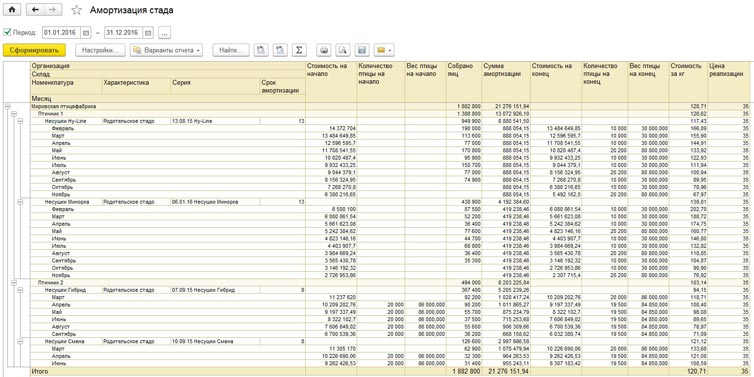Screen dimensions: 754x377
Task: Select the Несушки Минорка cell
Action: click(66, 202)
